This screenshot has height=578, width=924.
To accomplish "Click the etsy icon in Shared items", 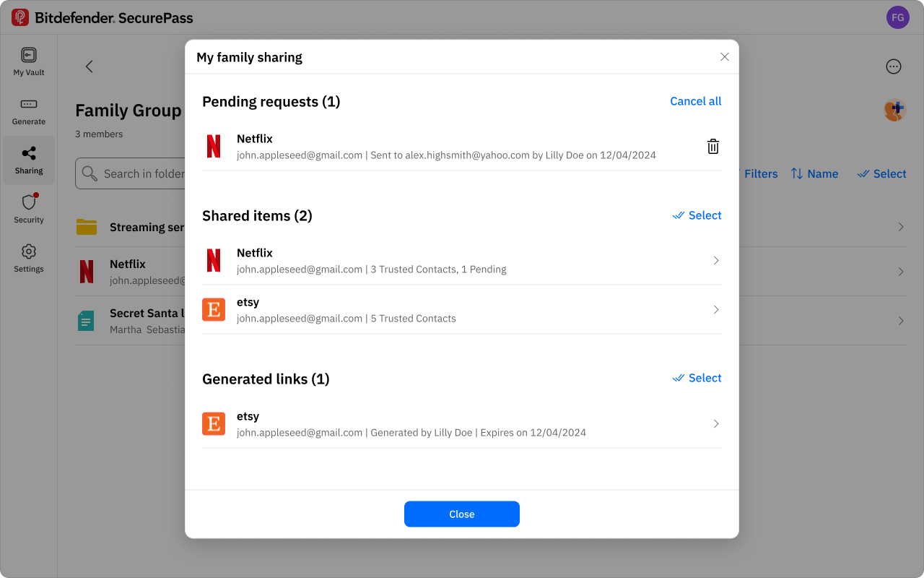I will pos(214,310).
